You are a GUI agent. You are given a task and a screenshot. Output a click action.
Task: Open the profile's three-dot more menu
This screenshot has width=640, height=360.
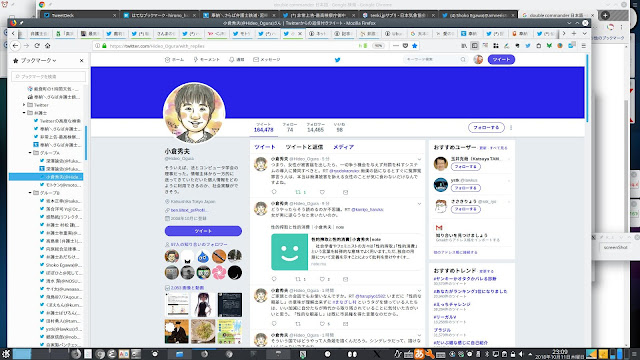pos(511,127)
